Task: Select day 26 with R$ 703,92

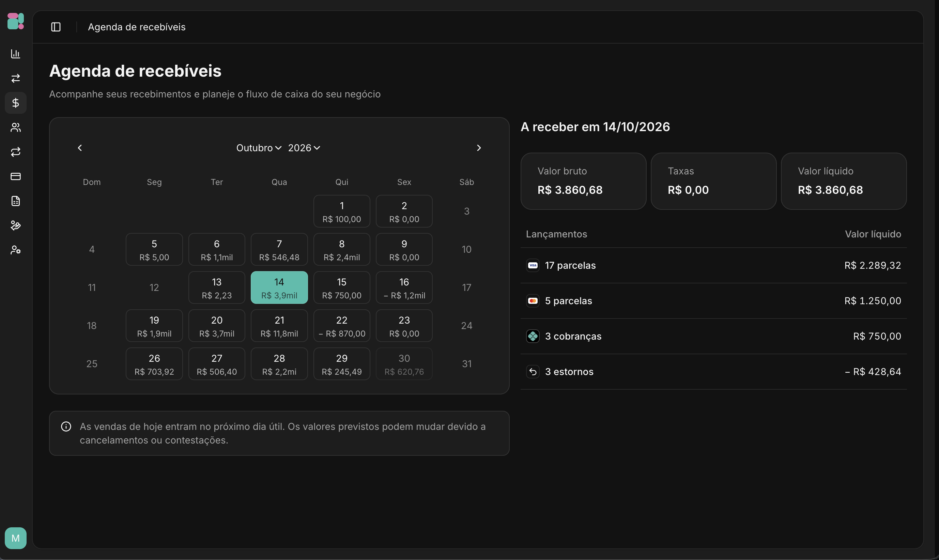Action: tap(154, 364)
